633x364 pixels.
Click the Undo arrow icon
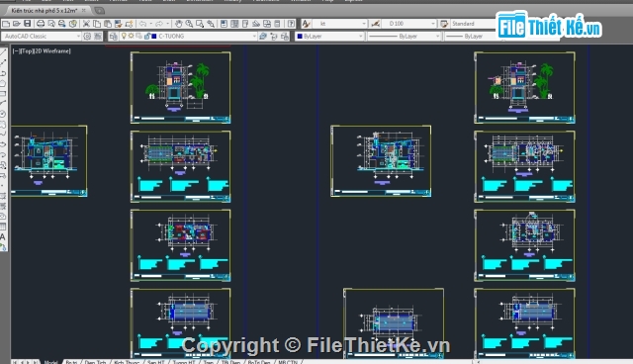point(142,24)
